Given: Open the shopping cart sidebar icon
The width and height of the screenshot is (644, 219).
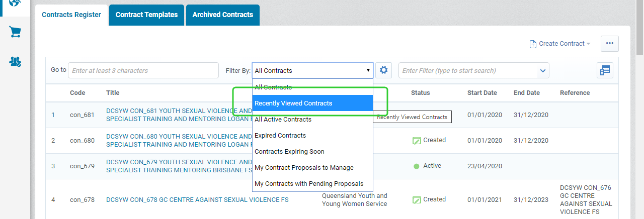Looking at the screenshot, I should coord(15,32).
